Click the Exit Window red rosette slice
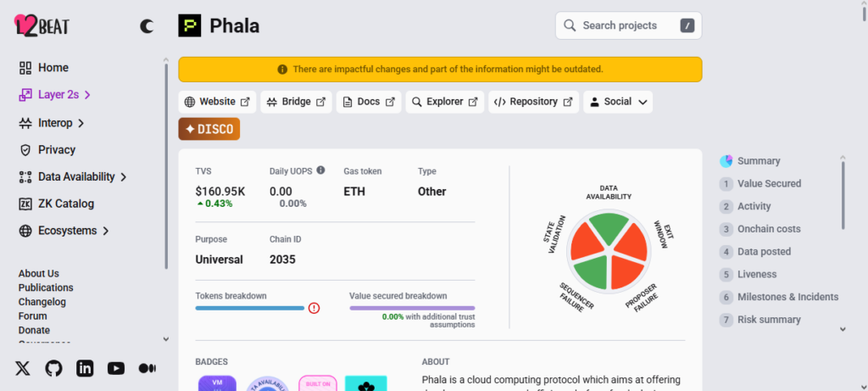This screenshot has width=868, height=391. coord(632,242)
